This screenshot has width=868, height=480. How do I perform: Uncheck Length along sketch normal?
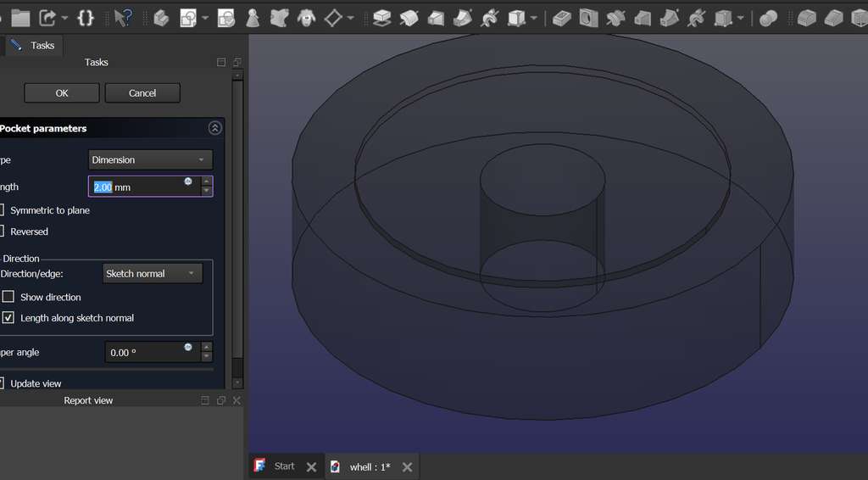point(8,318)
